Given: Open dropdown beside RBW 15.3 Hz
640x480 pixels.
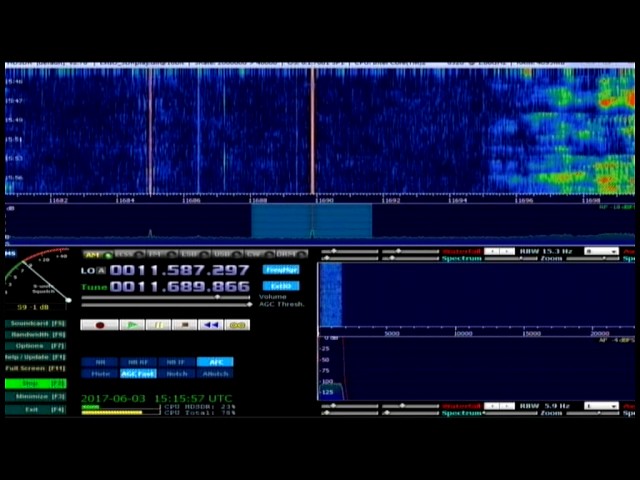Looking at the screenshot, I should tap(602, 251).
